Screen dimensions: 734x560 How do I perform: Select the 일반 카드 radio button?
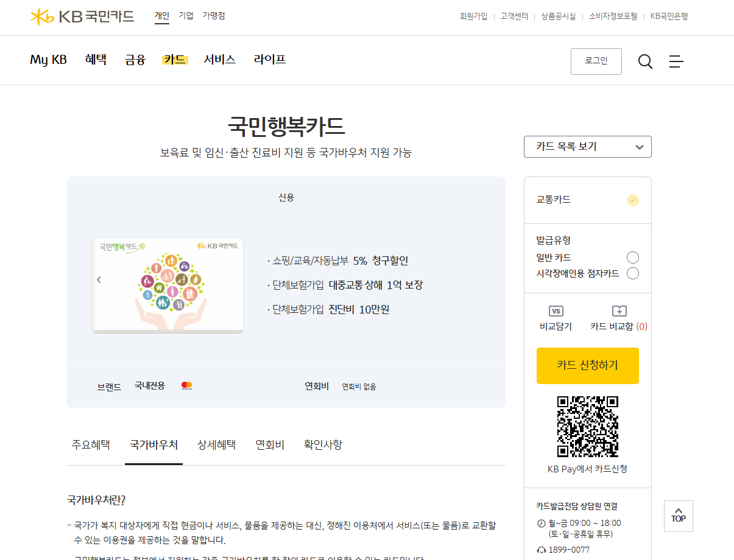633,257
